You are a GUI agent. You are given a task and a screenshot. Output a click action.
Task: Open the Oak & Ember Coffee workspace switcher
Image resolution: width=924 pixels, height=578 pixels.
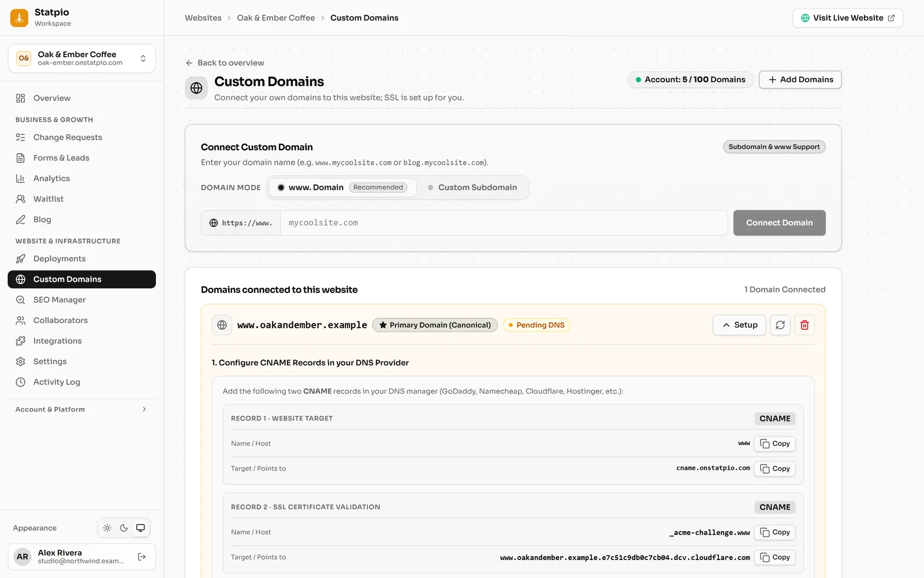(x=81, y=58)
